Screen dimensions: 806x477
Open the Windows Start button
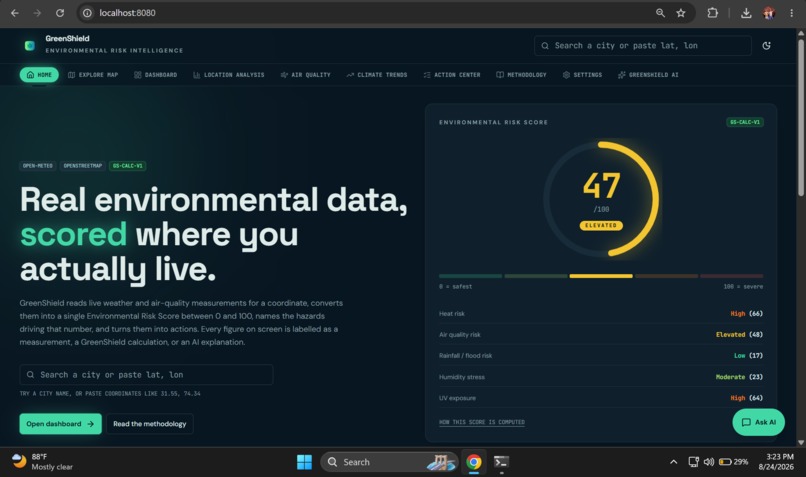[x=304, y=462]
